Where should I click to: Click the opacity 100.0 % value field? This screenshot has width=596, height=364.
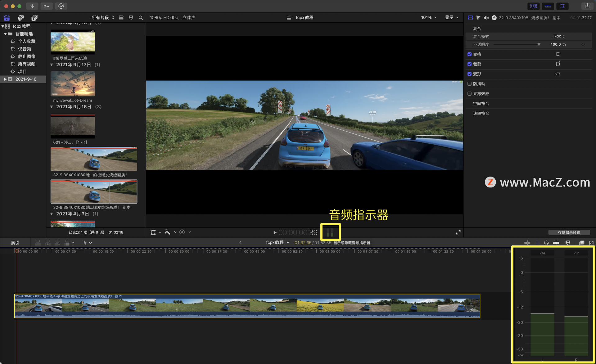[558, 44]
